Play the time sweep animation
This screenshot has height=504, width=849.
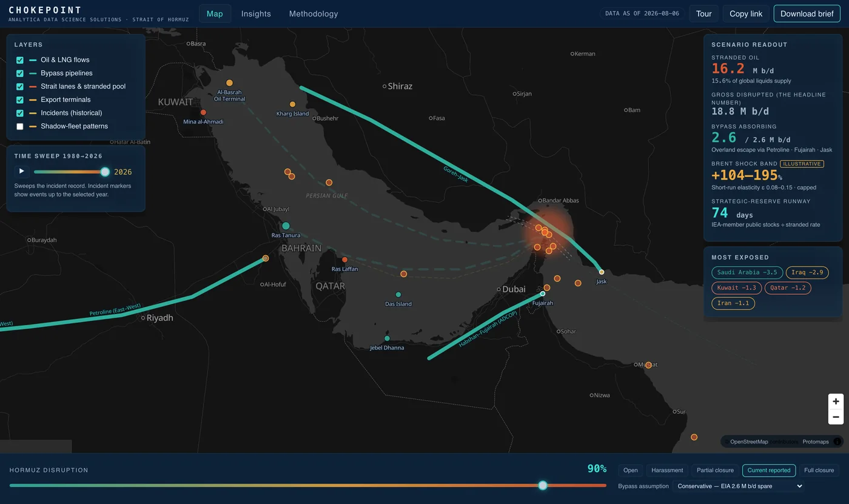(22, 172)
